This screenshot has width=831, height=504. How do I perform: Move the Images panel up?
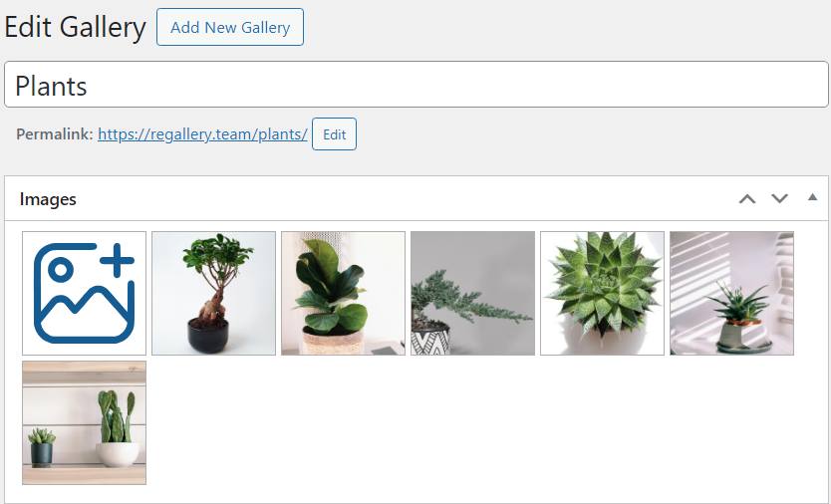coord(747,199)
